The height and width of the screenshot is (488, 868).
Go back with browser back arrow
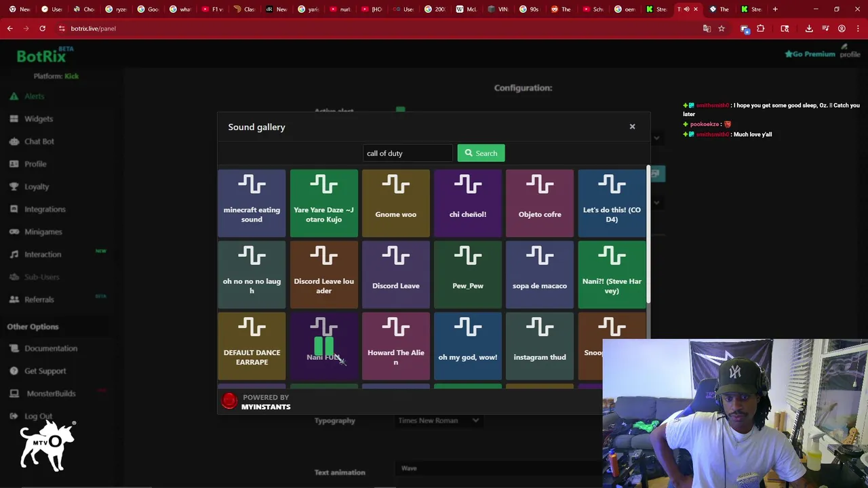(x=9, y=28)
